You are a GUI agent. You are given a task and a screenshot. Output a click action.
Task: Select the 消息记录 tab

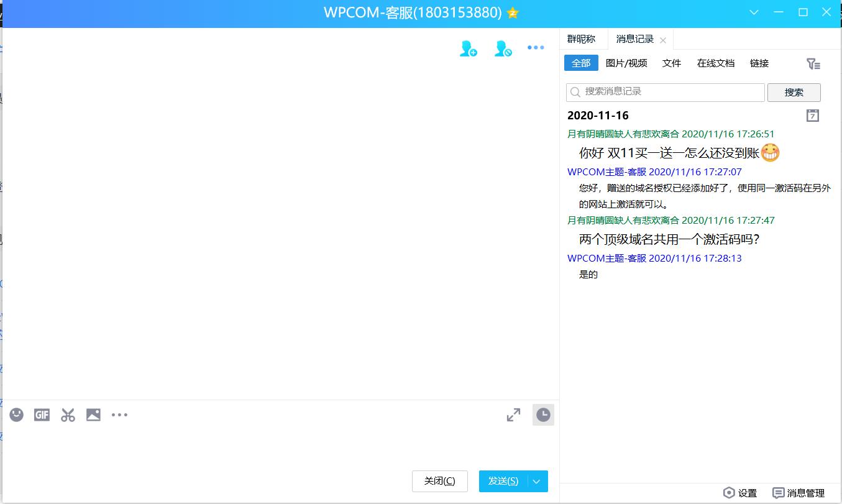pyautogui.click(x=635, y=39)
